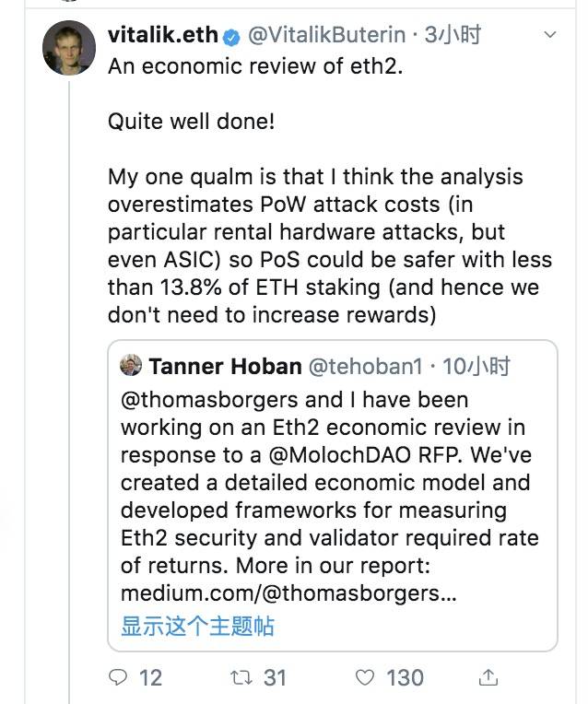The image size is (588, 704).
Task: Click the 显示这个主题帖 show thread link
Action: pyautogui.click(x=197, y=626)
